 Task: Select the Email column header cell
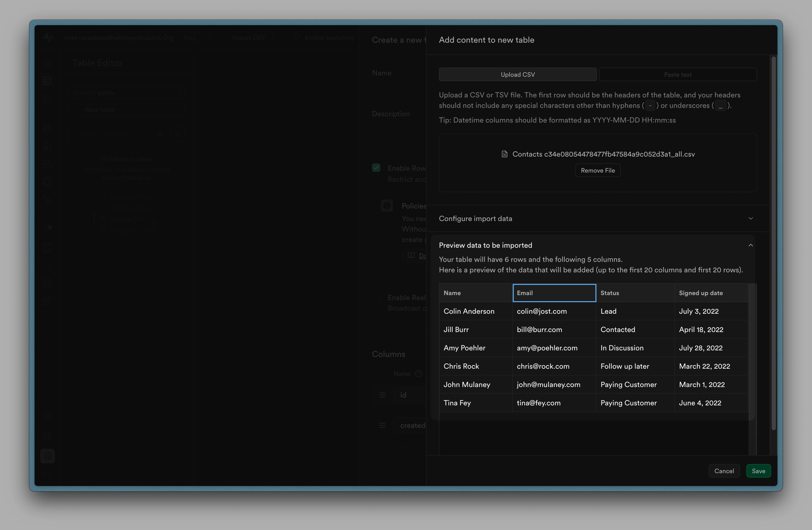pyautogui.click(x=554, y=293)
